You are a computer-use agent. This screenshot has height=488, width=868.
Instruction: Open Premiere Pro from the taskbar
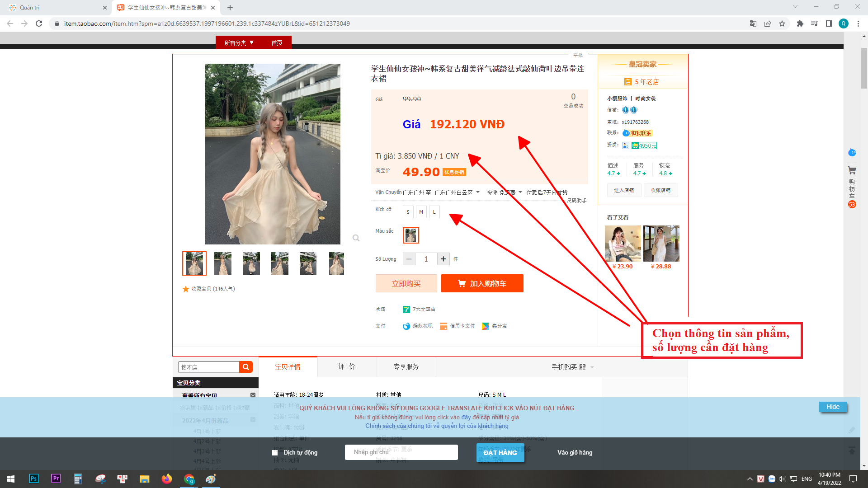point(56,479)
